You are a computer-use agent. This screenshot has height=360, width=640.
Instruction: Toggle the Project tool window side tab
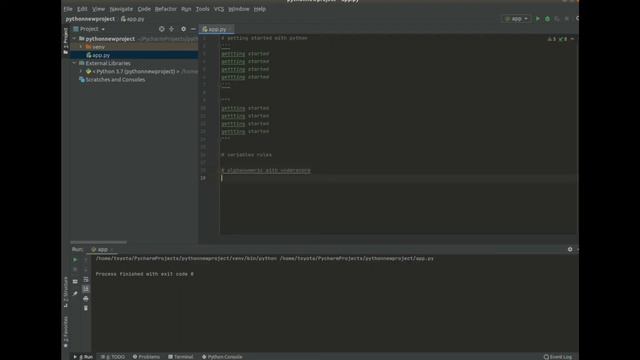pos(66,41)
